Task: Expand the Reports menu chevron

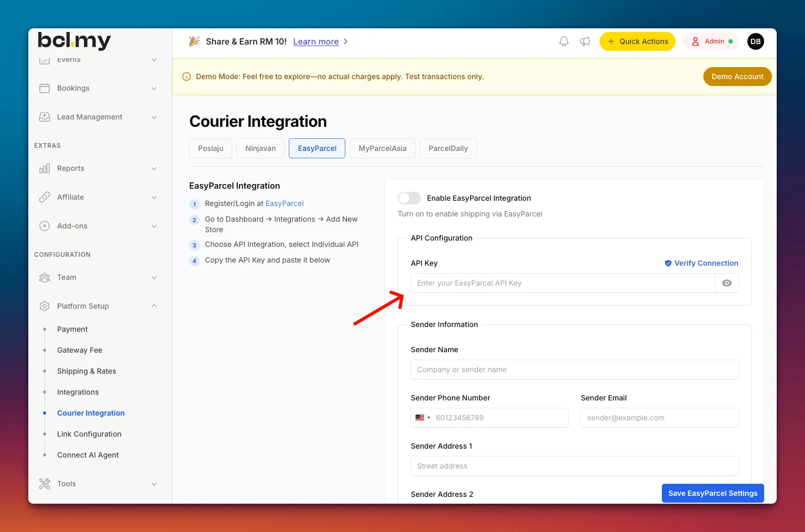Action: (x=154, y=168)
